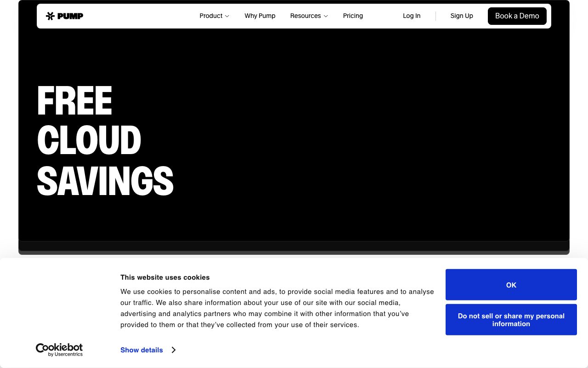Expand the Resources dropdown menu
This screenshot has height=368, width=588.
tap(309, 16)
